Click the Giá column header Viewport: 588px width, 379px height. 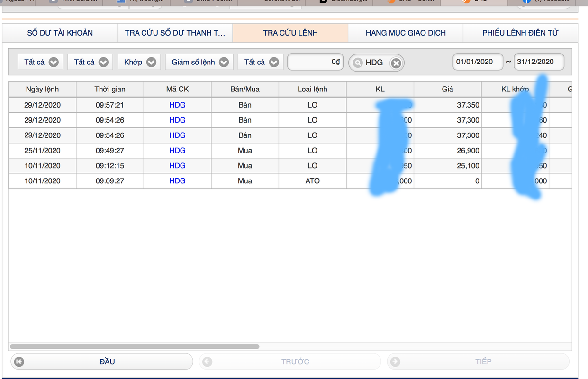coord(448,89)
